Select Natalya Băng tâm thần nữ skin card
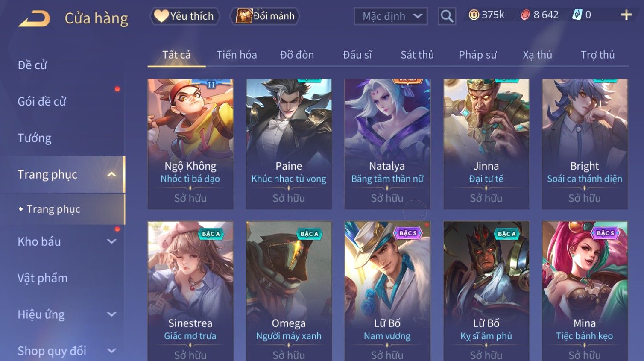This screenshot has width=644, height=361. [387, 144]
